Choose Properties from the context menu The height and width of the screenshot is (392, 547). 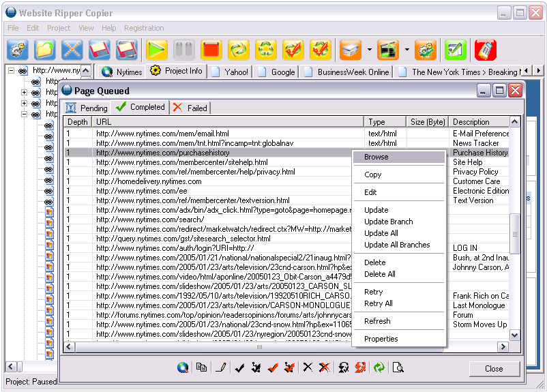point(399,339)
